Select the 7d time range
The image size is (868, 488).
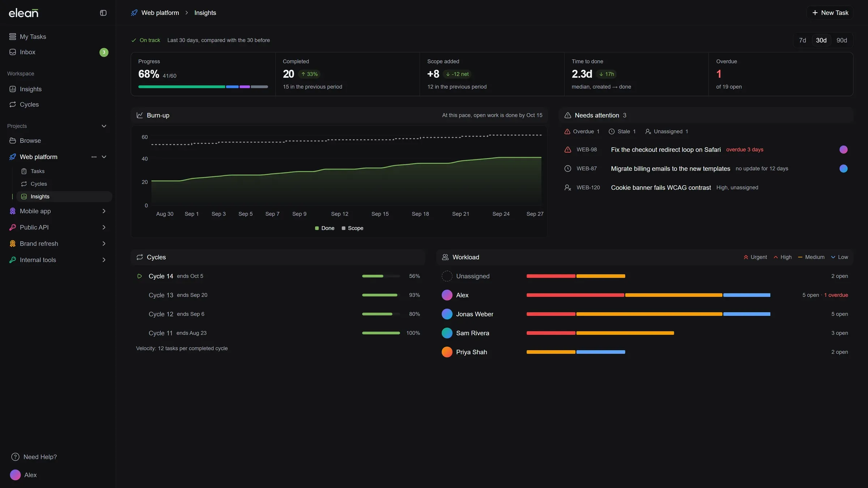[x=803, y=40]
